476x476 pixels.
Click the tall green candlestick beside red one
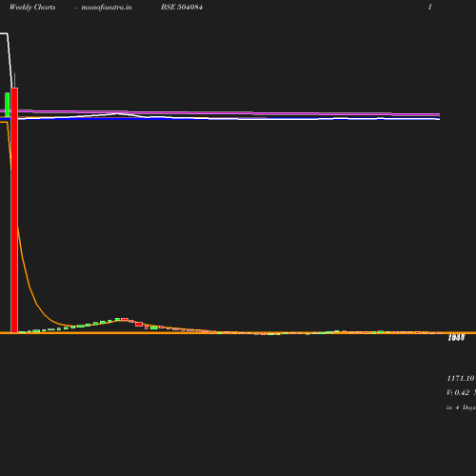tap(7, 105)
